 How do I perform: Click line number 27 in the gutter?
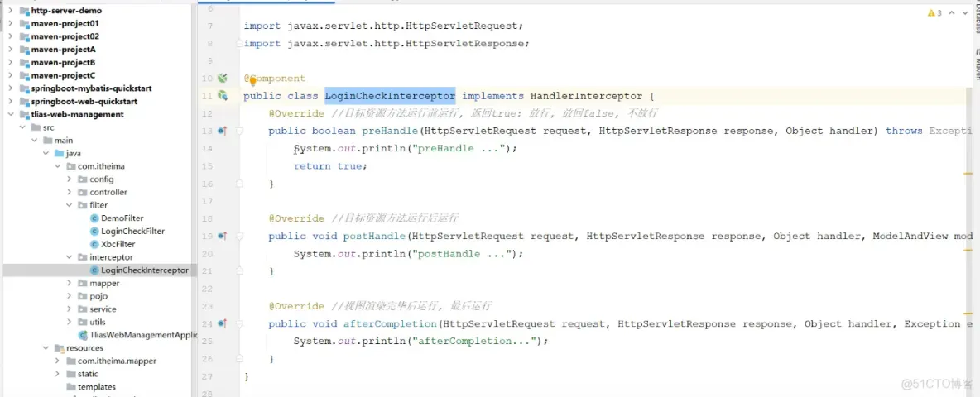(208, 376)
